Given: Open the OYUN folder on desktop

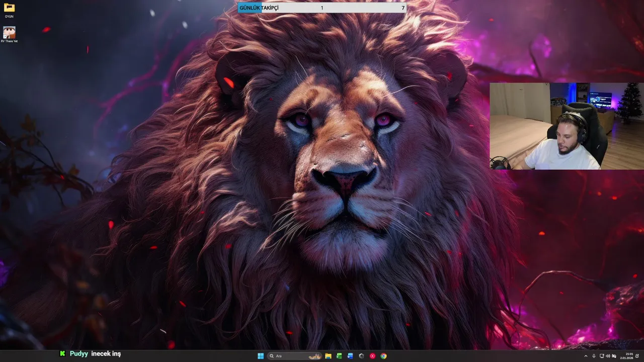Looking at the screenshot, I should pos(9,10).
